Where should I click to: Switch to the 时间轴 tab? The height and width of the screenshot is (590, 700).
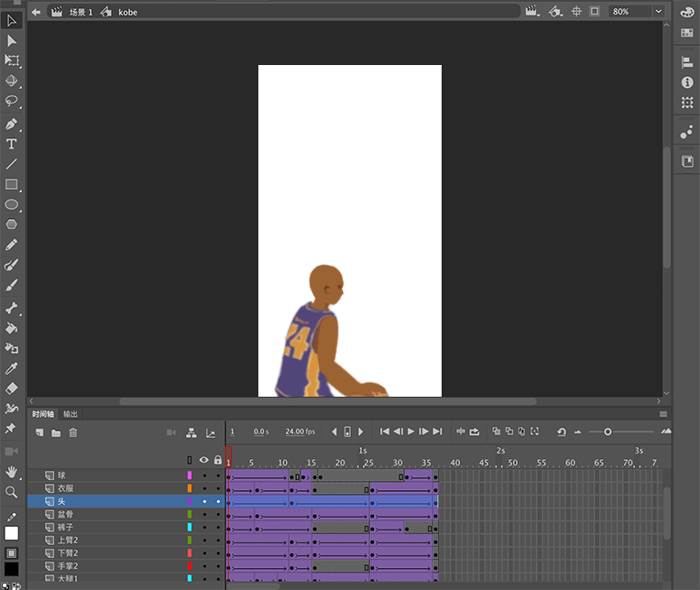(x=43, y=414)
